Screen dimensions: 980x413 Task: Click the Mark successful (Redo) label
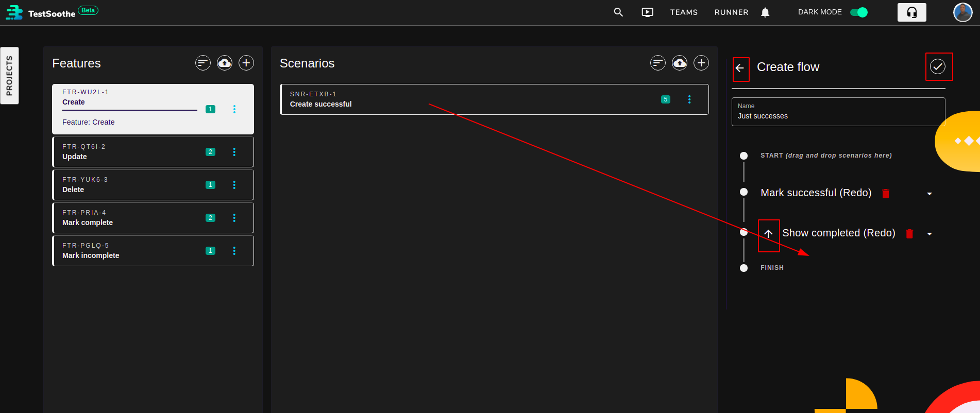tap(816, 193)
